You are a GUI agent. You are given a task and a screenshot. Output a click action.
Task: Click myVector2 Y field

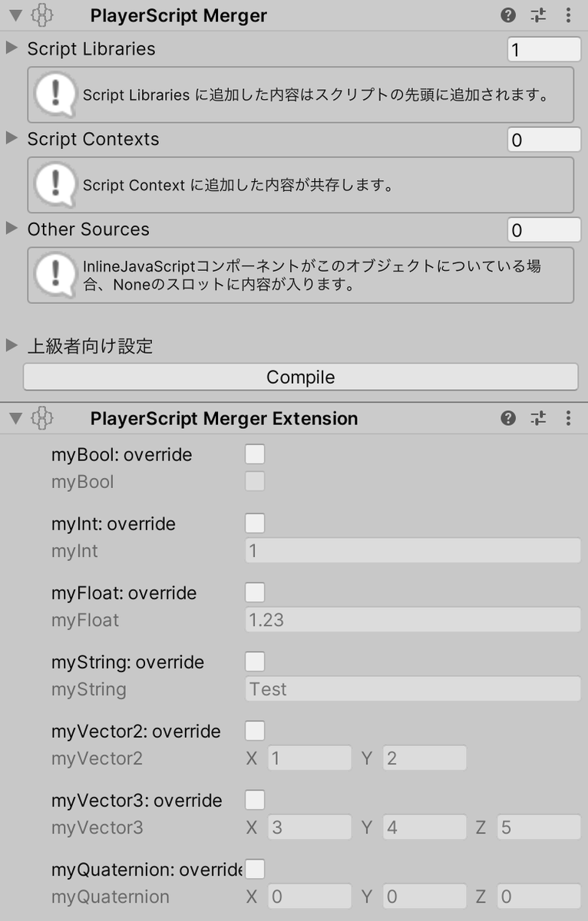pyautogui.click(x=424, y=758)
